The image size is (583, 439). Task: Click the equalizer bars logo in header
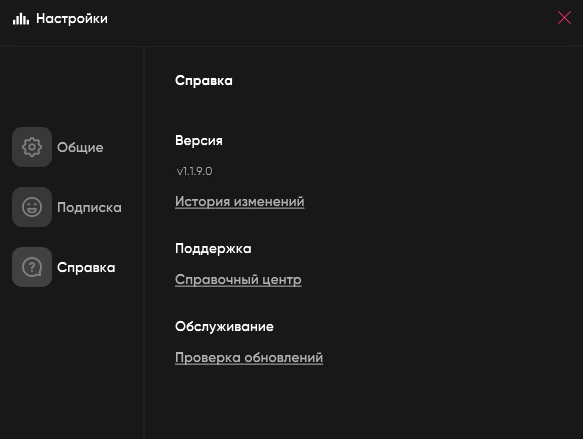click(21, 19)
